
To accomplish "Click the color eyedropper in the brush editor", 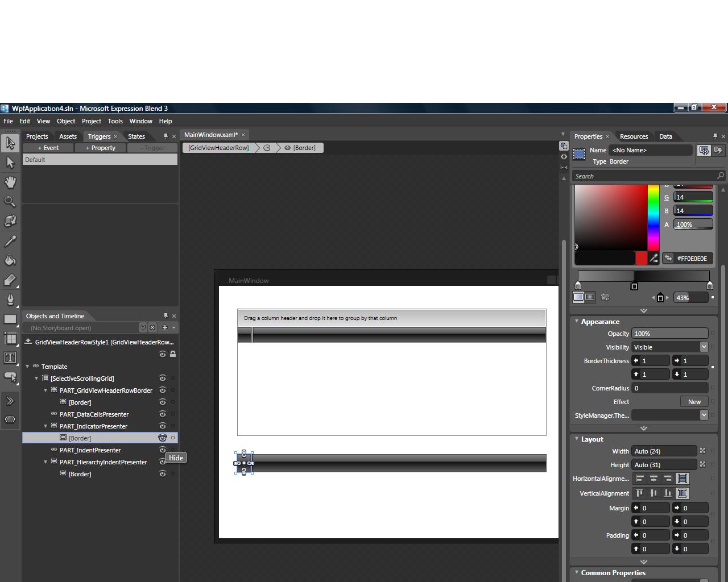I will [654, 259].
